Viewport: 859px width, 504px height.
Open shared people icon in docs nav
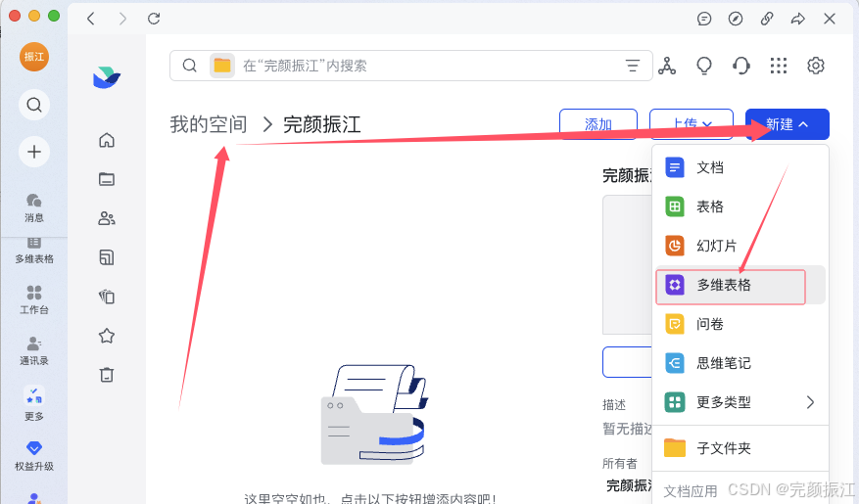pos(107,218)
